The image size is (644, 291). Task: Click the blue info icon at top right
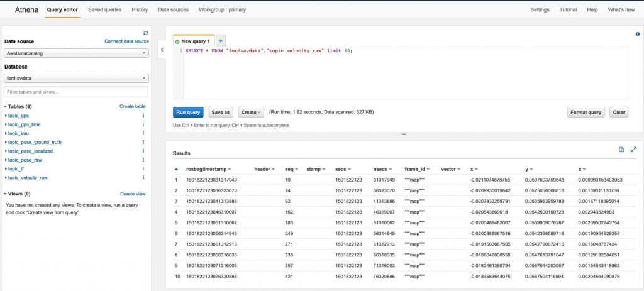point(638,35)
